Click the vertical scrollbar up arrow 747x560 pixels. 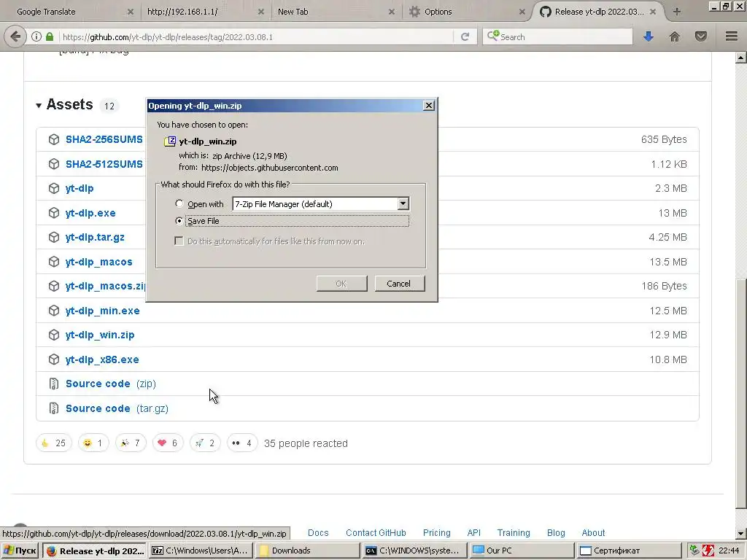pyautogui.click(x=741, y=58)
